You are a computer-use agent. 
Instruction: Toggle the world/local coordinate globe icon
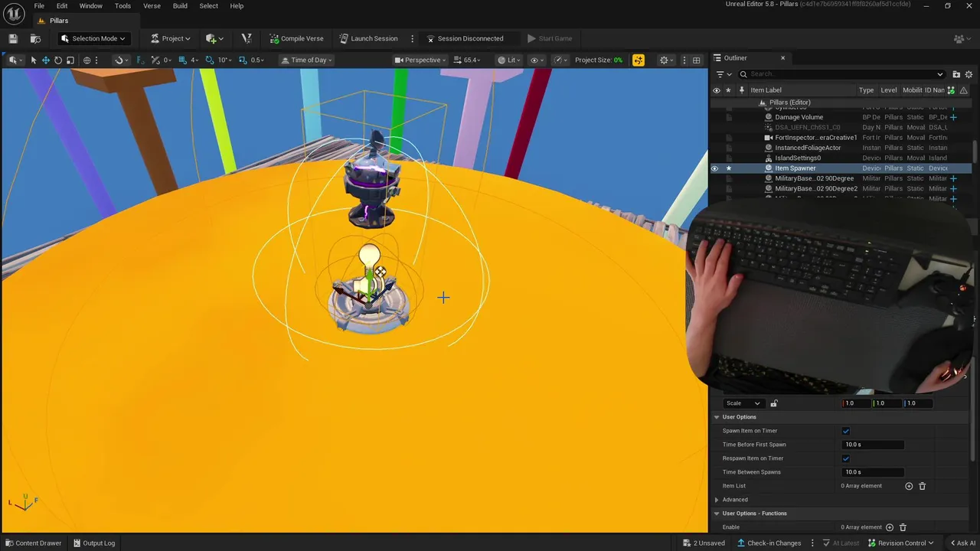click(87, 60)
